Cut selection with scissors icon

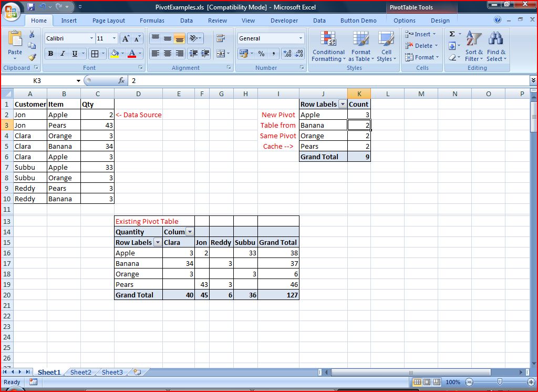32,34
